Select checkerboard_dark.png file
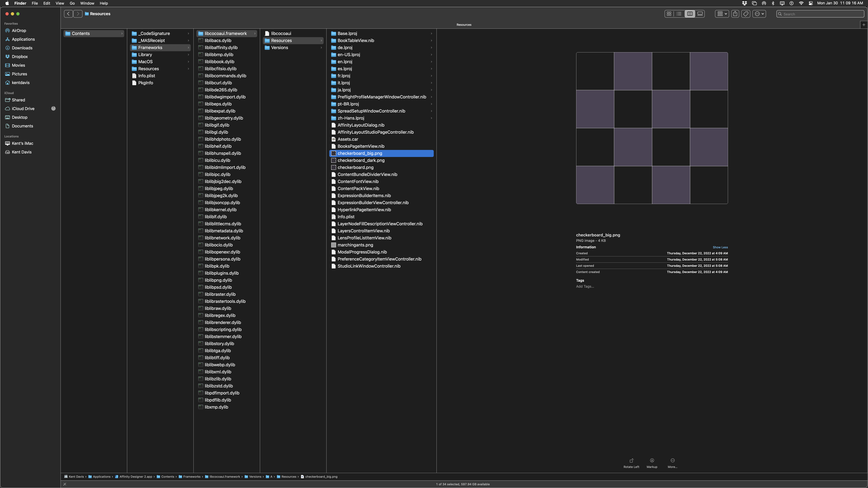This screenshot has height=488, width=868. (381, 160)
